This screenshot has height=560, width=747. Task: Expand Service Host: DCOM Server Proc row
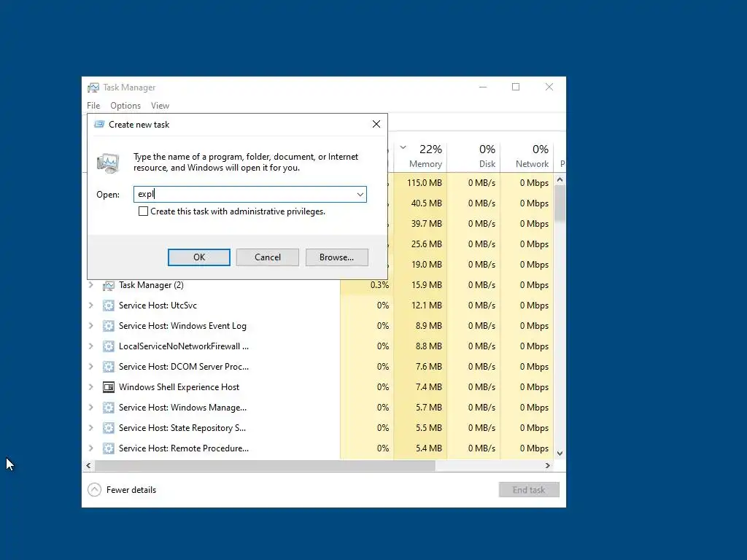coord(91,367)
